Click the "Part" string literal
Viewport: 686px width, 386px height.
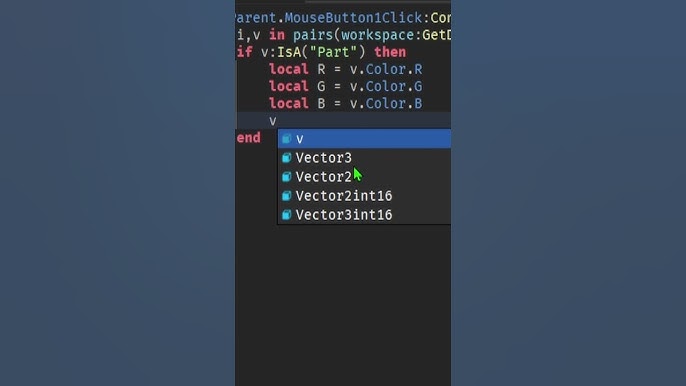tap(334, 52)
